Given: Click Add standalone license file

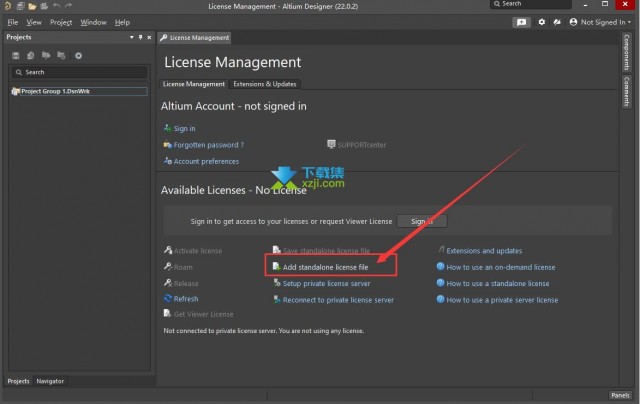Looking at the screenshot, I should pyautogui.click(x=325, y=267).
